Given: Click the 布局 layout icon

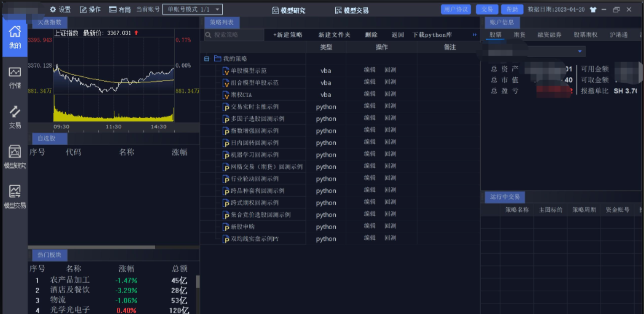Looking at the screenshot, I should (113, 10).
